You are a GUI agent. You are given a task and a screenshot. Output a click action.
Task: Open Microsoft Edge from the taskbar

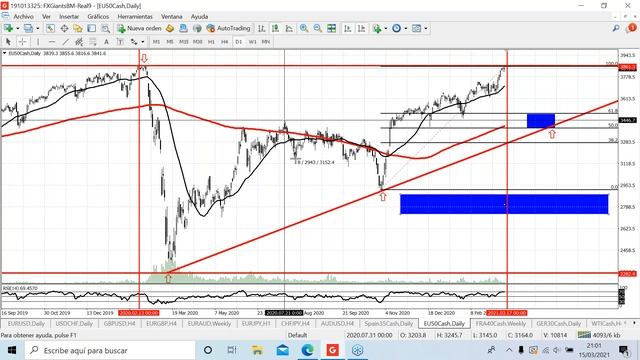point(308,350)
